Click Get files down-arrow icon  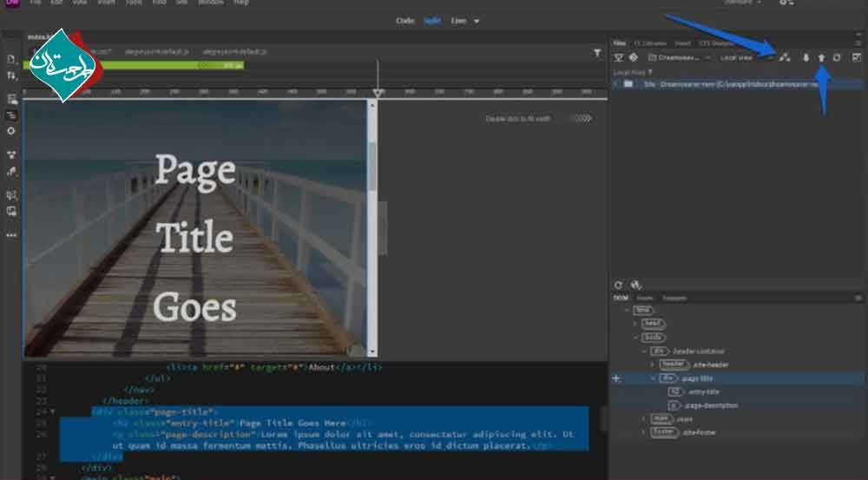point(806,57)
